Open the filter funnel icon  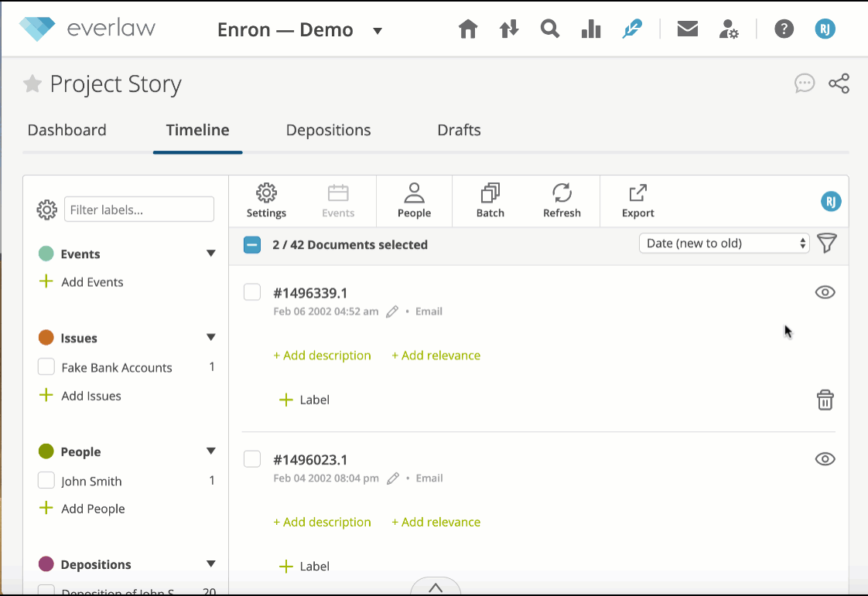click(x=826, y=244)
